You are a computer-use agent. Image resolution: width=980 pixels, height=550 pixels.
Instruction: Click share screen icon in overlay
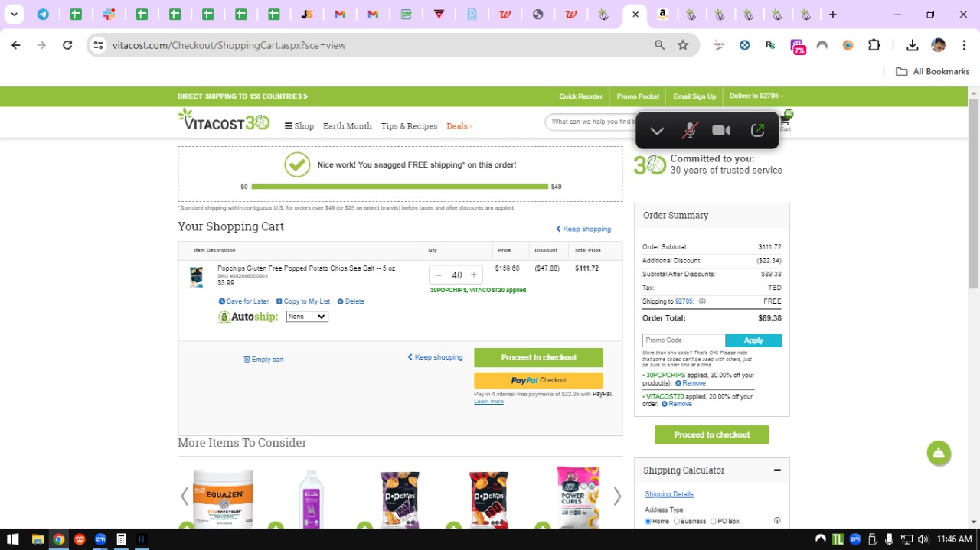(757, 131)
